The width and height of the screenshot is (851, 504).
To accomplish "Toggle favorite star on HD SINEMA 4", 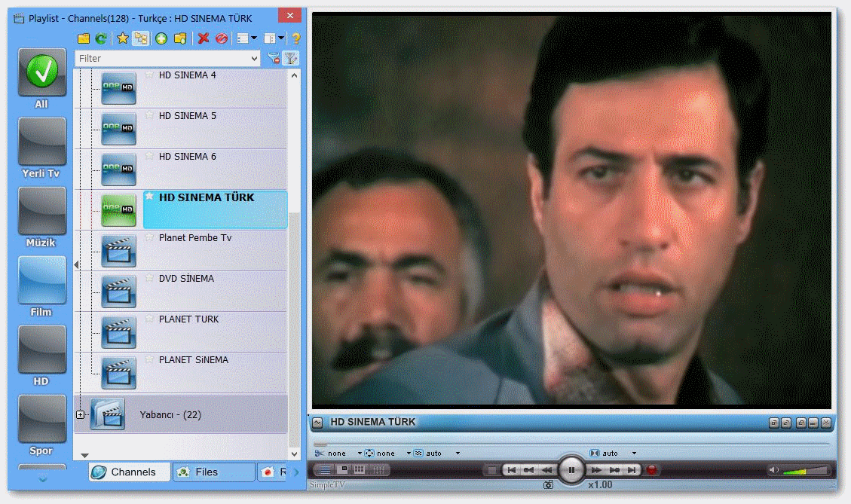I will tap(149, 75).
